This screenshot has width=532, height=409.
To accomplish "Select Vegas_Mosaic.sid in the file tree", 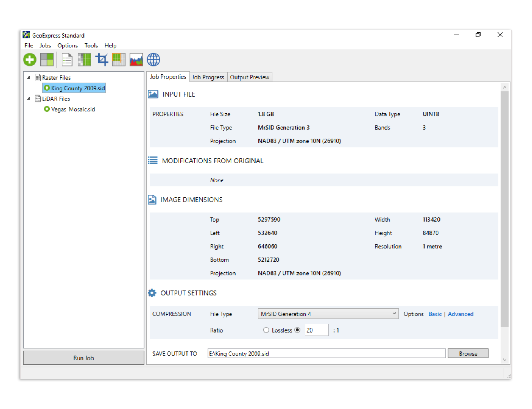I will point(73,109).
